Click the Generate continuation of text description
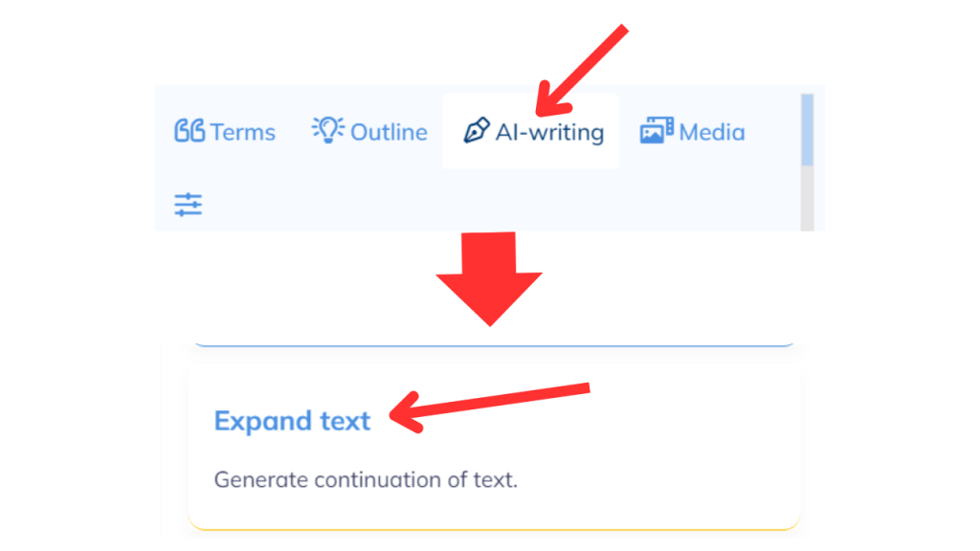Screen dimensions: 980x551 (367, 480)
